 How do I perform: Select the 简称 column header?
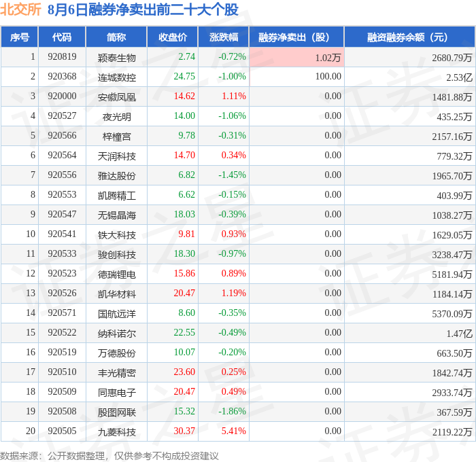tap(116, 37)
